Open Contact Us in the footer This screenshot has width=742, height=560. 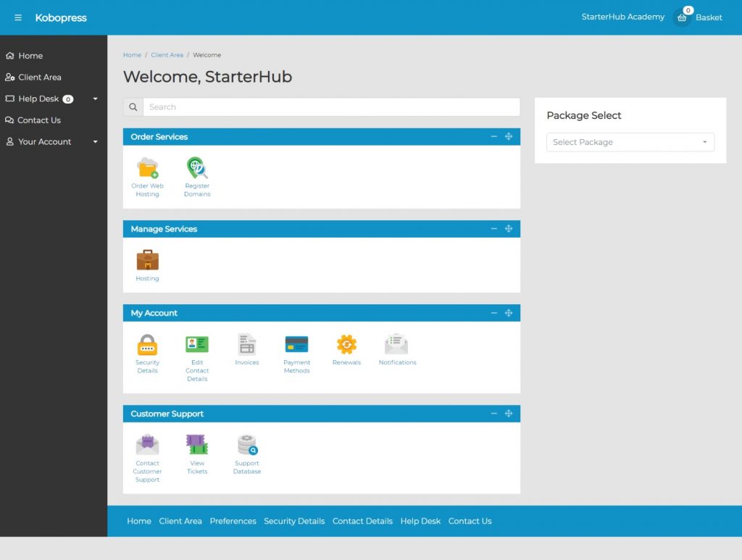click(470, 521)
